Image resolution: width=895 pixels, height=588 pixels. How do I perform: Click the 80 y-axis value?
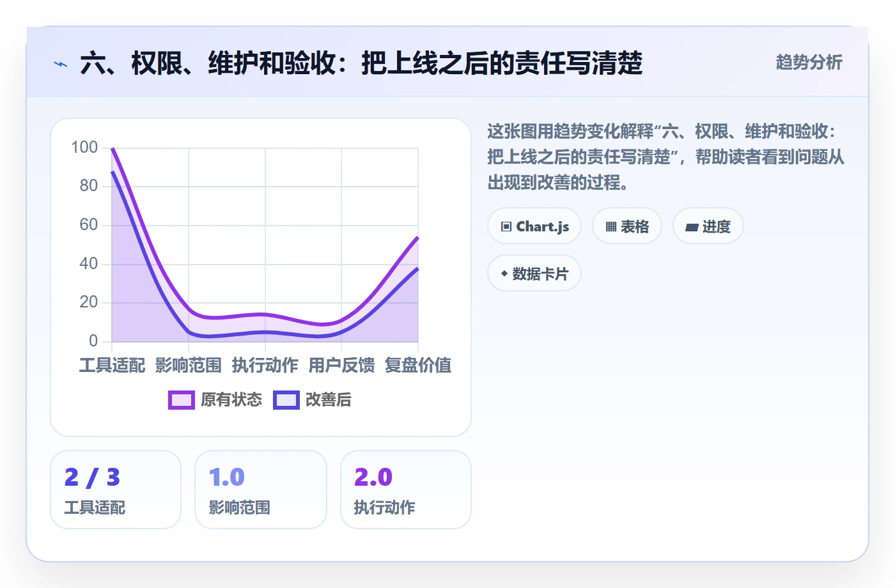pyautogui.click(x=89, y=186)
